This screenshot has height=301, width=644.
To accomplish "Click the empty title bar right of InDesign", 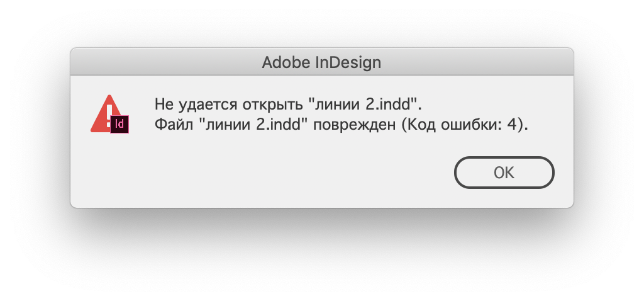I will click(x=477, y=62).
